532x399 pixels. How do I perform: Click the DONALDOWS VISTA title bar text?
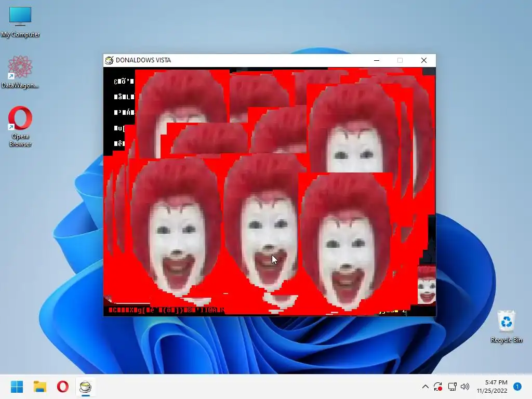[x=143, y=60]
